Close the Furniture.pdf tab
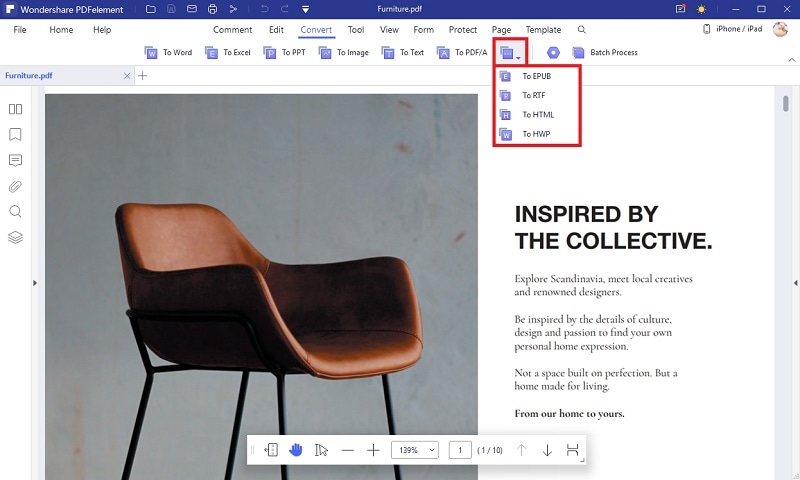The image size is (800, 480). coord(127,76)
